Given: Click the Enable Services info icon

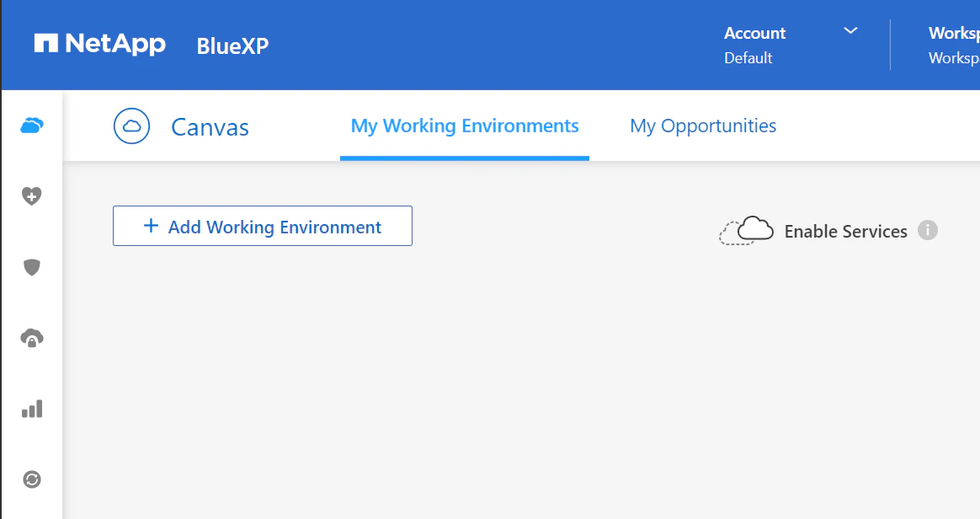Looking at the screenshot, I should [x=928, y=230].
